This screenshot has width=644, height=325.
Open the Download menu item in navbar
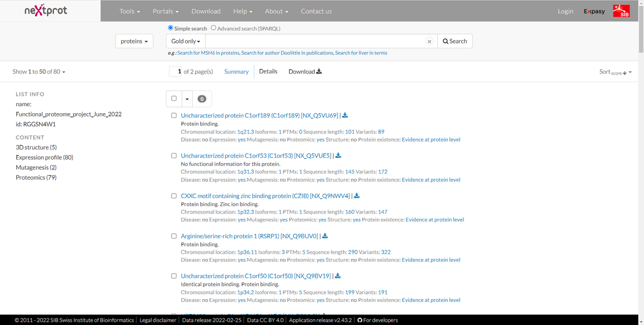tap(206, 11)
